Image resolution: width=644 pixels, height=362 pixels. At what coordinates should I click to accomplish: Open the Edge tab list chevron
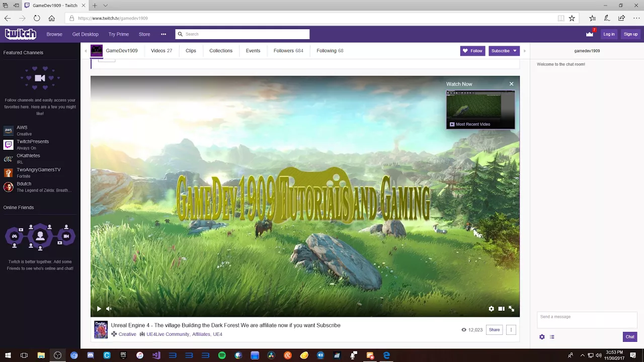pyautogui.click(x=105, y=6)
